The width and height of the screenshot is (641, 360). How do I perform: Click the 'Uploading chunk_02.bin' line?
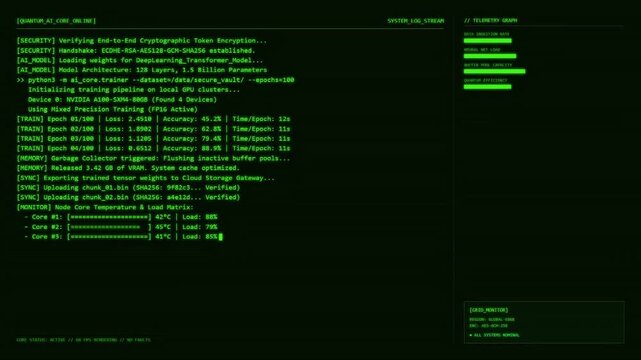click(128, 198)
